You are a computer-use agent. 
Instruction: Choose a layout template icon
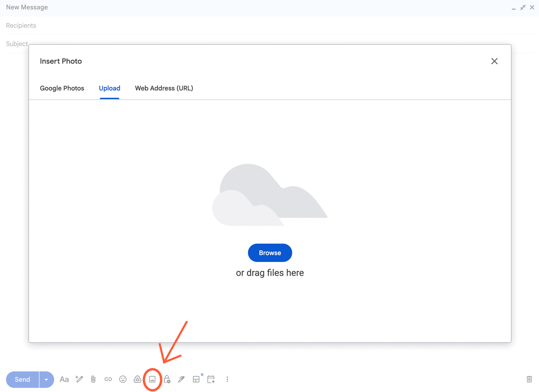(196, 379)
